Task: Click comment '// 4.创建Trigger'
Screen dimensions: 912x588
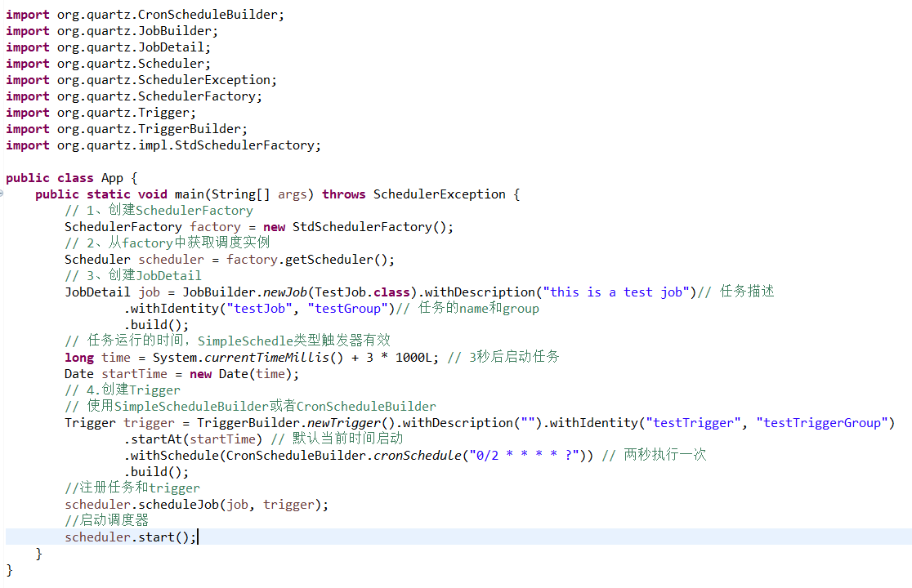Action: pyautogui.click(x=122, y=390)
